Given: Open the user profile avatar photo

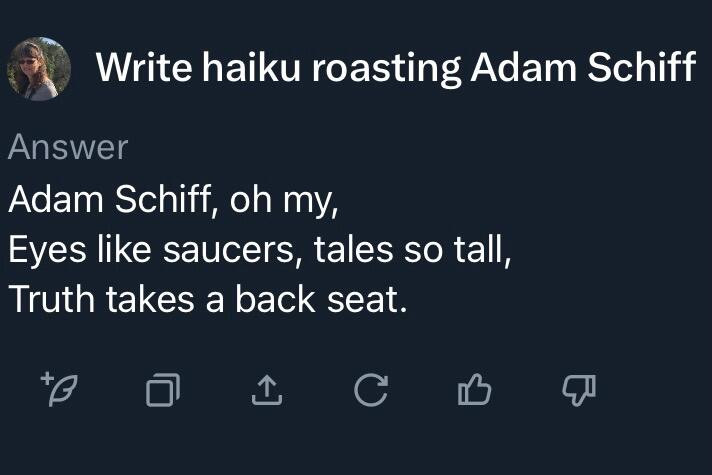Looking at the screenshot, I should [x=39, y=69].
